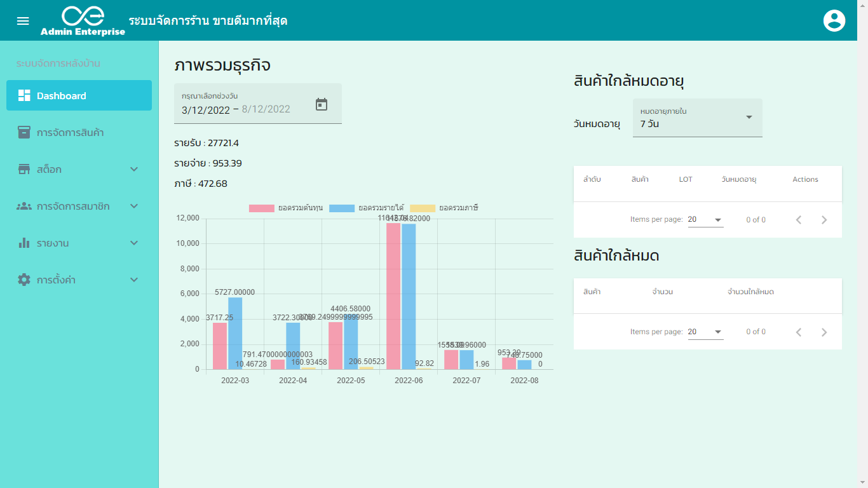Select the stock (สต็อก) sidebar icon
Image resolution: width=868 pixels, height=488 pixels.
tap(25, 169)
